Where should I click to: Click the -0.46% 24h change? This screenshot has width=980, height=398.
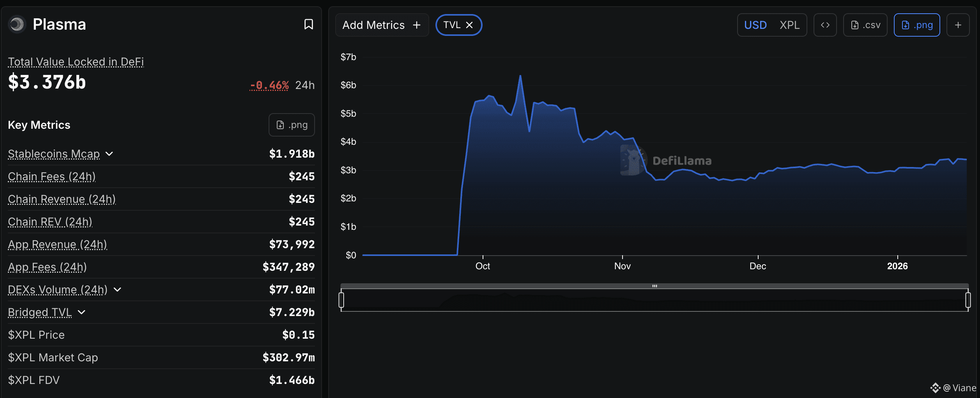click(x=269, y=85)
